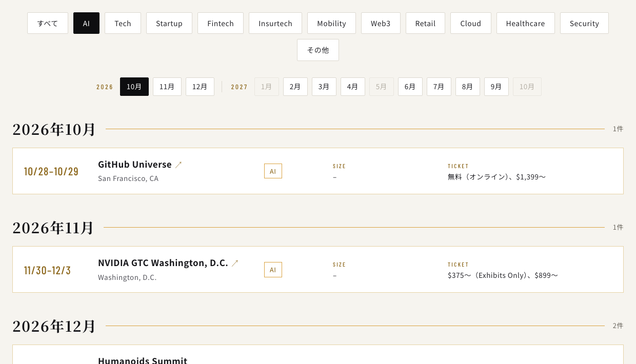Open NVIDIA GTC Washington external link arrow
Image resolution: width=636 pixels, height=364 pixels.
pyautogui.click(x=235, y=263)
